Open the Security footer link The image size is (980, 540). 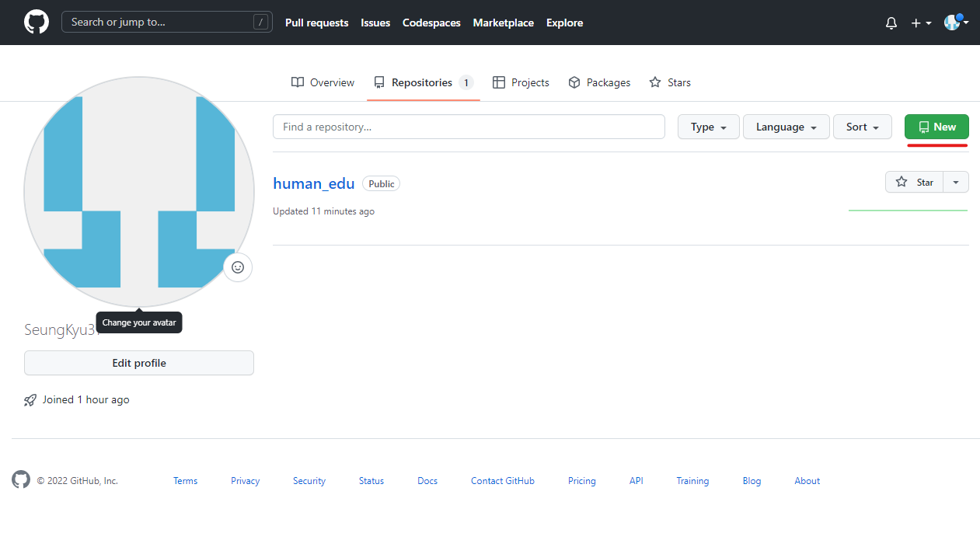(x=309, y=481)
